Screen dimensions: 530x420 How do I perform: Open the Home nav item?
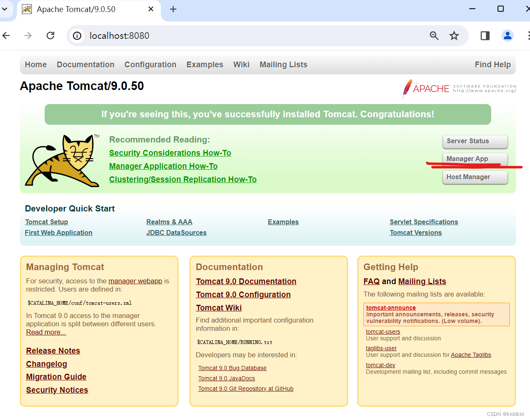pos(36,64)
